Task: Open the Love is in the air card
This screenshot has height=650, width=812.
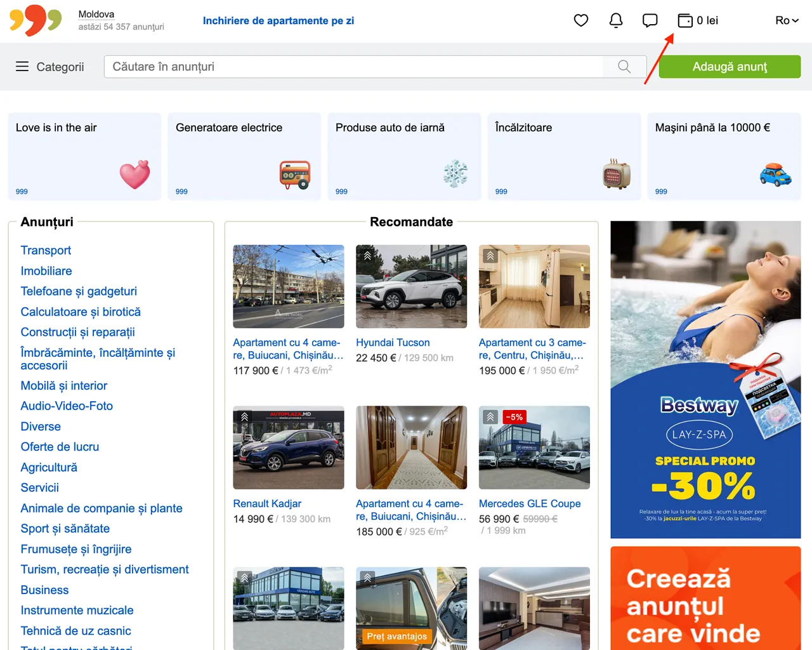Action: coord(84,157)
